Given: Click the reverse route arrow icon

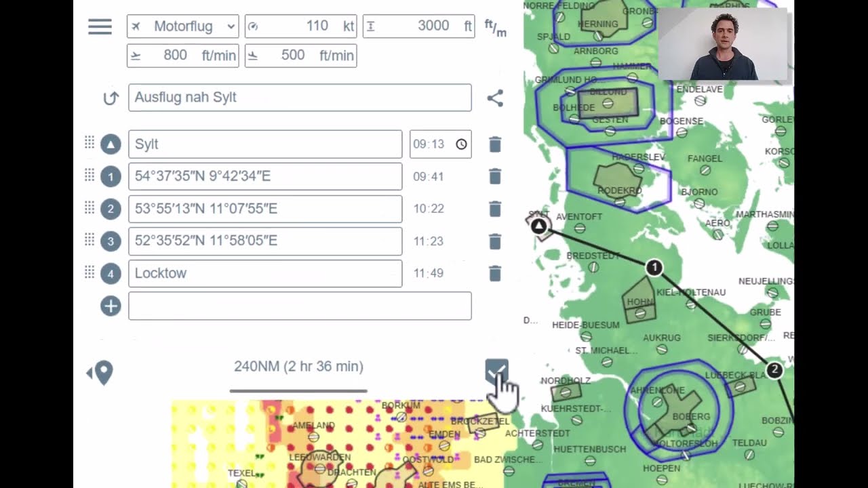Looking at the screenshot, I should point(111,98).
